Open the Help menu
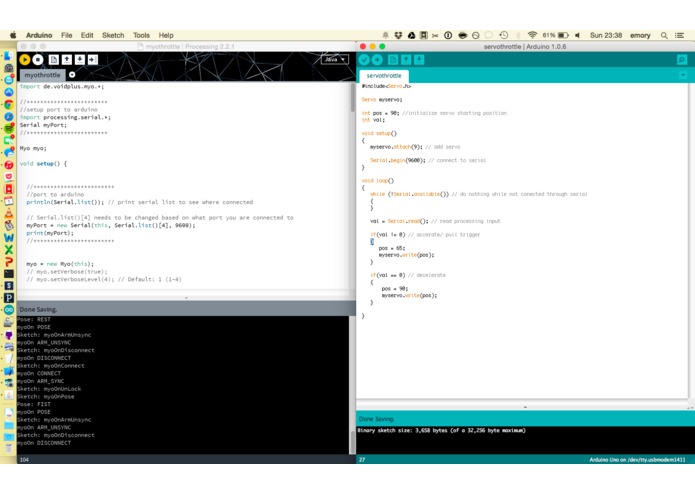 tap(166, 35)
